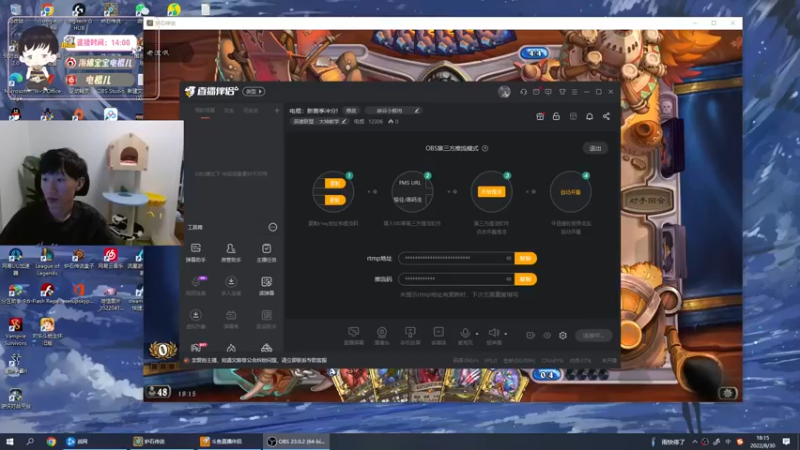Click the announcement text in the status bar
Screen dimensions: 800x450
tap(259, 360)
